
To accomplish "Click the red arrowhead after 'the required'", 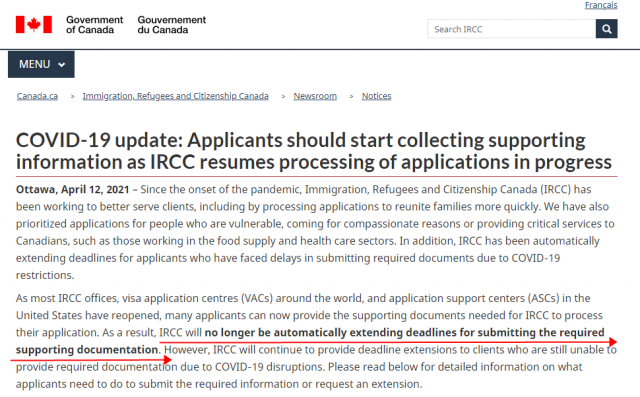I will 612,342.
